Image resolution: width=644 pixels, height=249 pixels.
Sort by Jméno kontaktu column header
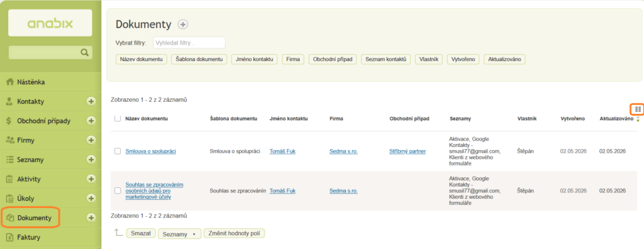coord(288,118)
